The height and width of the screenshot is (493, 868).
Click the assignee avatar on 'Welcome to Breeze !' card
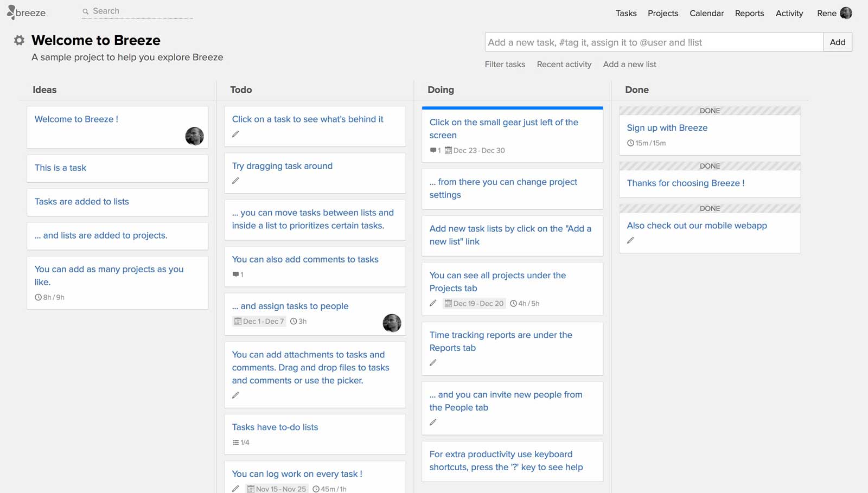point(194,136)
